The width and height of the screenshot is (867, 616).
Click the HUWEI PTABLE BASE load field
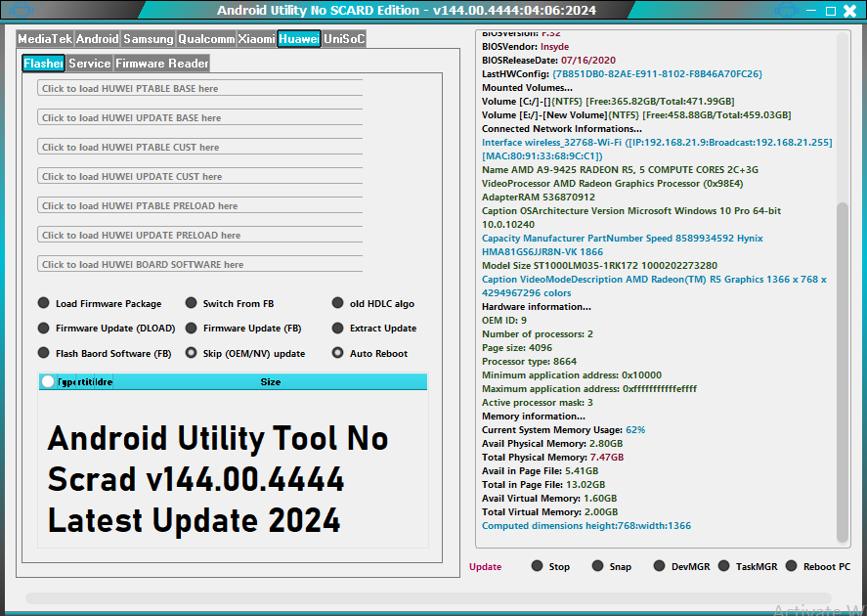[199, 88]
